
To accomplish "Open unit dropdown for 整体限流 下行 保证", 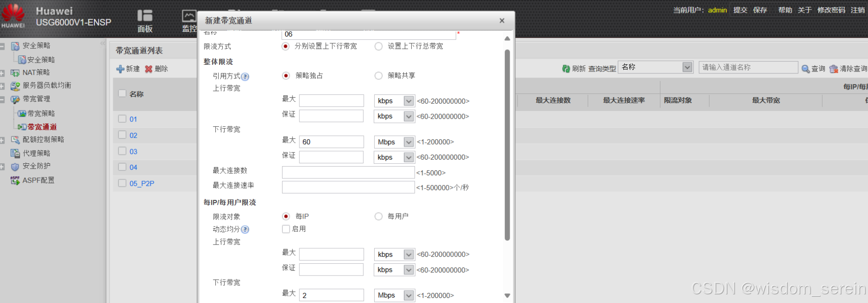I will point(408,157).
